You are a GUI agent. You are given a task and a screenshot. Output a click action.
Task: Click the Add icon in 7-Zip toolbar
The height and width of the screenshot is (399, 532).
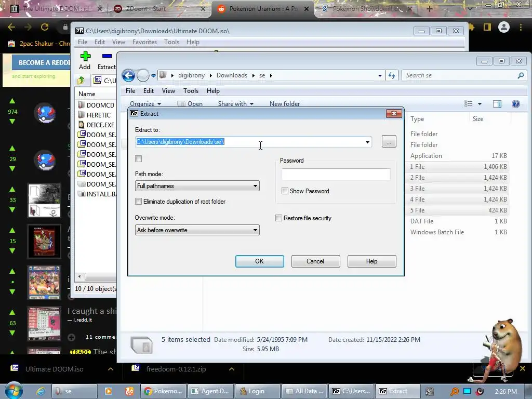click(x=85, y=56)
